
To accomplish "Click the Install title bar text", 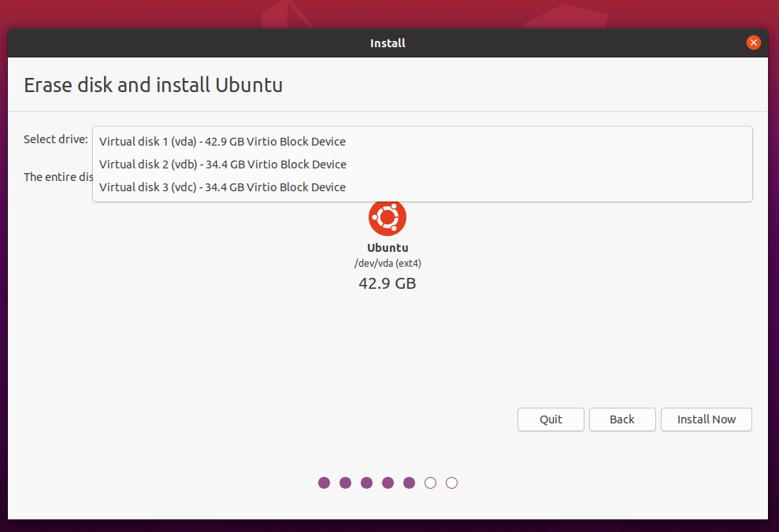I will point(388,43).
